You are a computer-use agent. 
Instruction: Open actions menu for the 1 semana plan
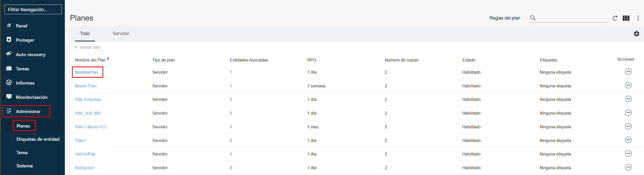pos(628,85)
